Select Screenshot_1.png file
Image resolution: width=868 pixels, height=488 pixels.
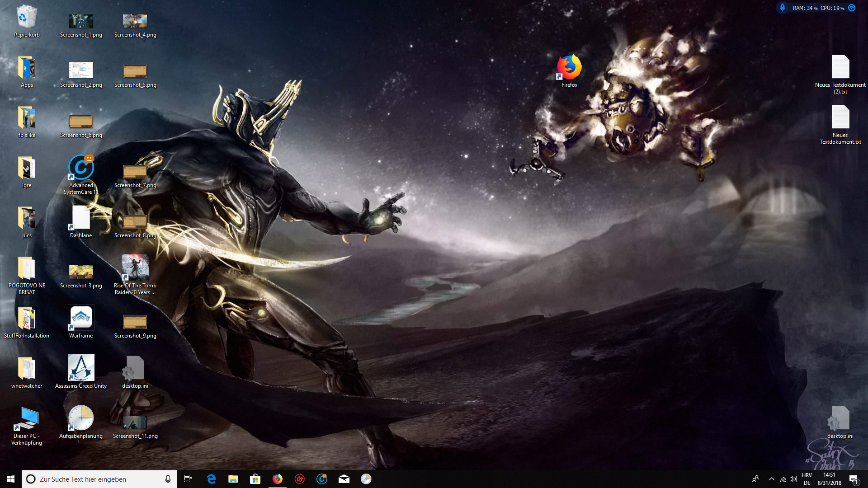pyautogui.click(x=81, y=25)
